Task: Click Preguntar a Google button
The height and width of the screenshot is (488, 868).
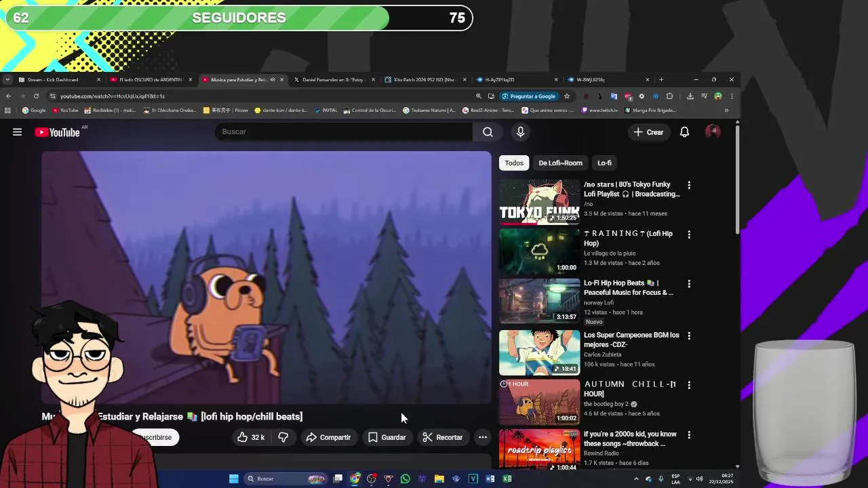Action: 529,96
